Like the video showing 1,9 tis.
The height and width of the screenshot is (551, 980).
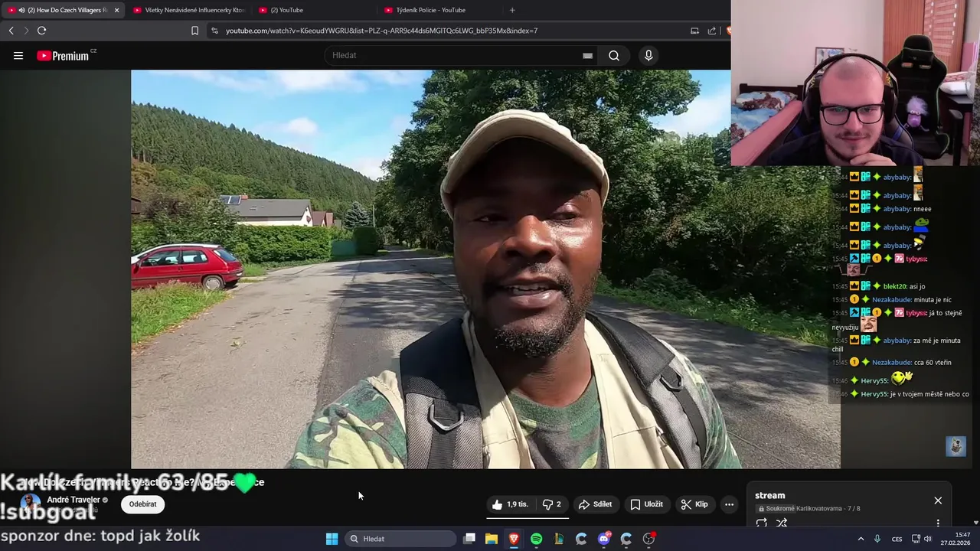(x=510, y=504)
